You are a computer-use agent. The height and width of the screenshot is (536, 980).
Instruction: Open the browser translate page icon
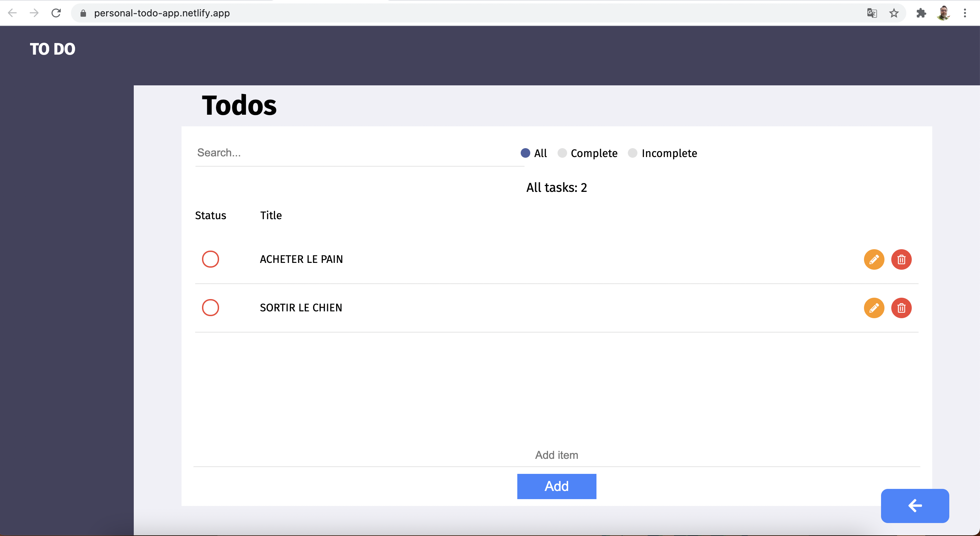tap(871, 13)
